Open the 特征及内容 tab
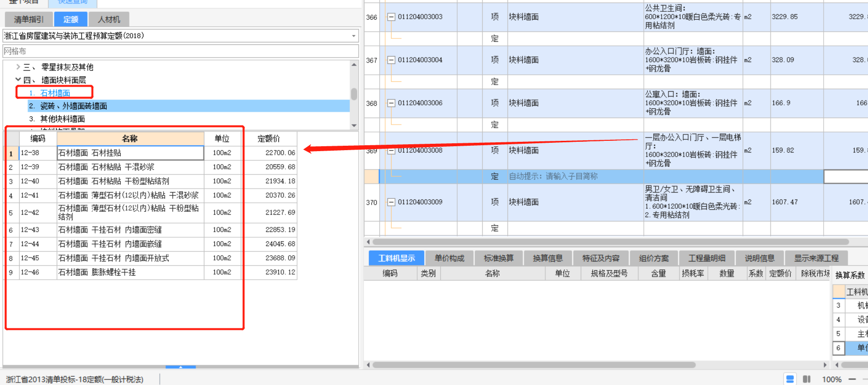This screenshot has width=868, height=385. (601, 258)
